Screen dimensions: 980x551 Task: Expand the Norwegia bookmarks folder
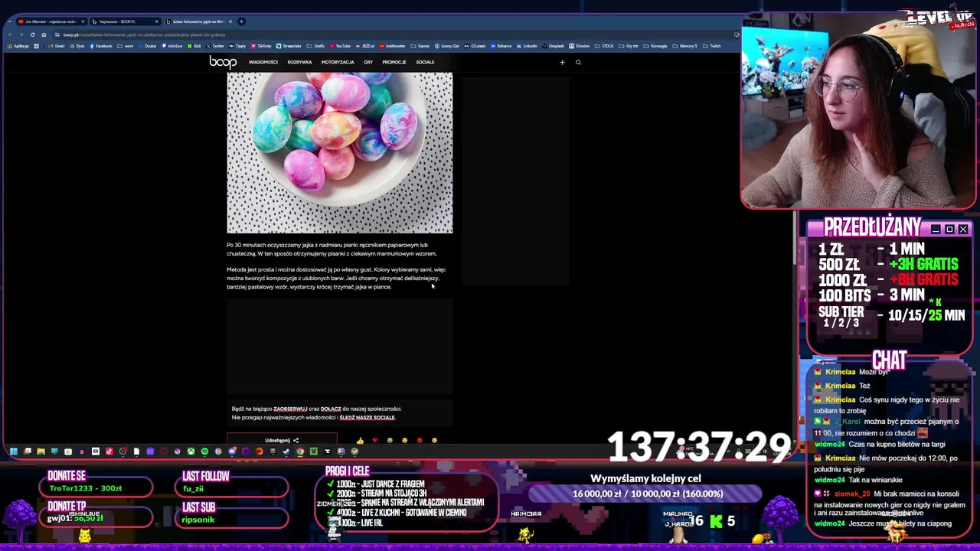click(655, 46)
